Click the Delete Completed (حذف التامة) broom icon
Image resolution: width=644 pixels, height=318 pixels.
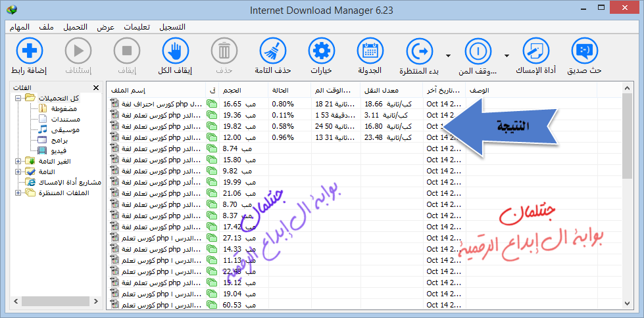[273, 51]
